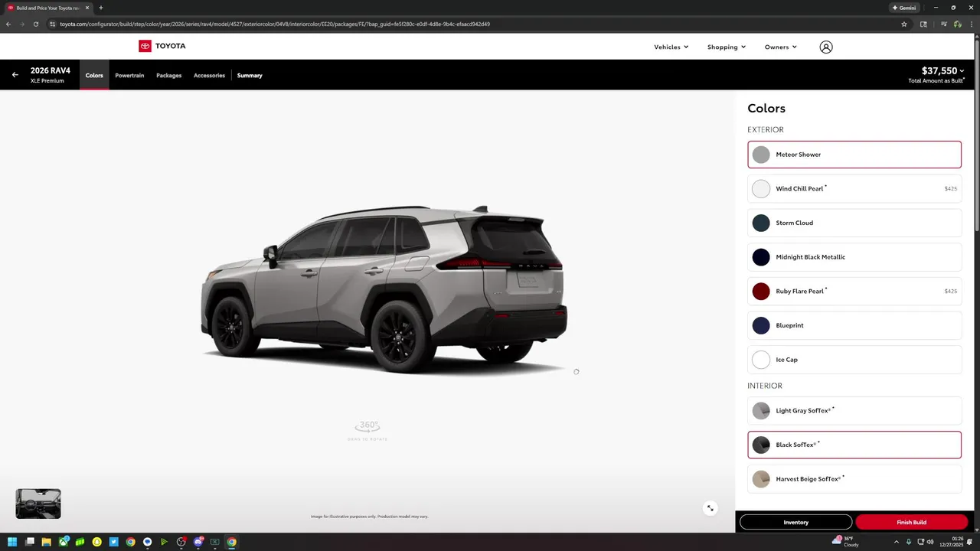Open File Explorer from taskbar
Screen dimensions: 980x551
46,542
